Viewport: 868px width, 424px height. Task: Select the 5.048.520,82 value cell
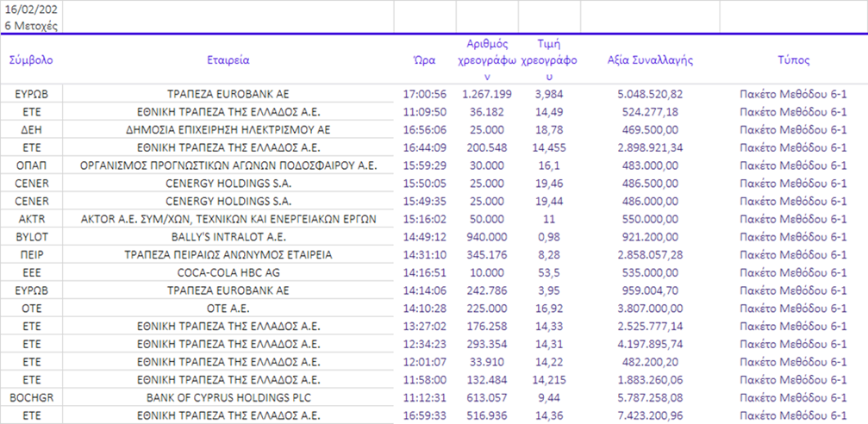coord(650,94)
